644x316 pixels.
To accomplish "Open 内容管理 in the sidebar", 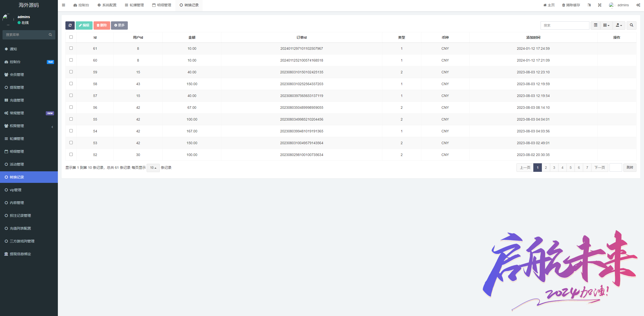I will 29,203.
